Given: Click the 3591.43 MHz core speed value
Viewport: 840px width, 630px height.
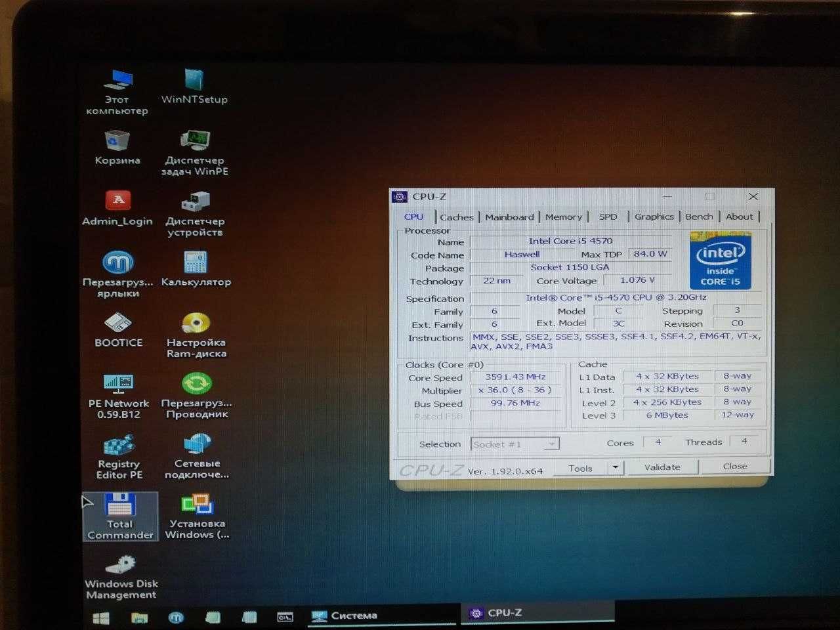Looking at the screenshot, I should [x=515, y=377].
